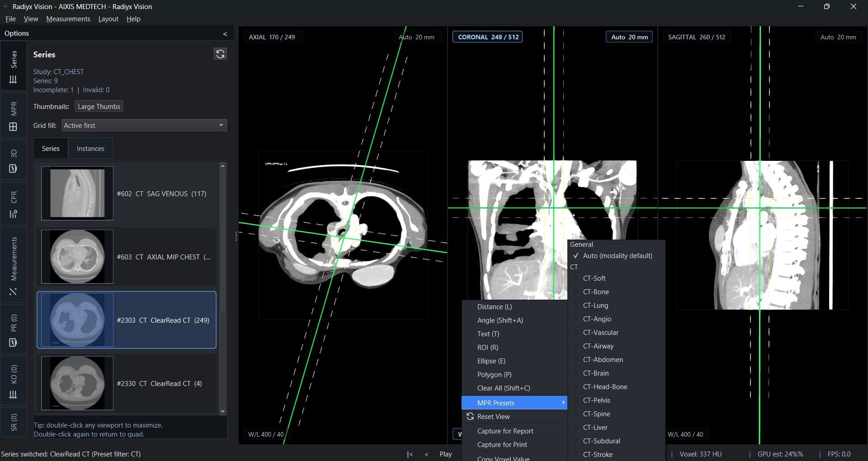868x461 pixels.
Task: Collapse the Options panel with arrow
Action: tap(225, 34)
